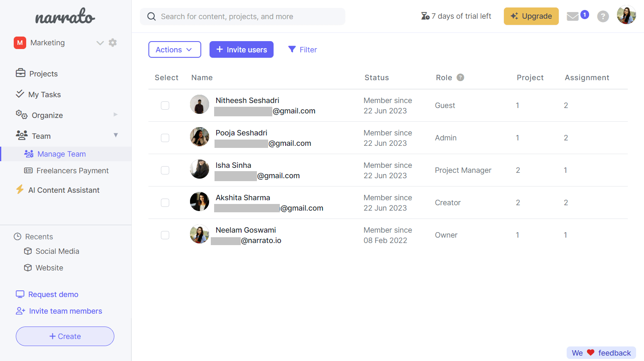
Task: Open AI Content Assistant
Action: pyautogui.click(x=64, y=190)
